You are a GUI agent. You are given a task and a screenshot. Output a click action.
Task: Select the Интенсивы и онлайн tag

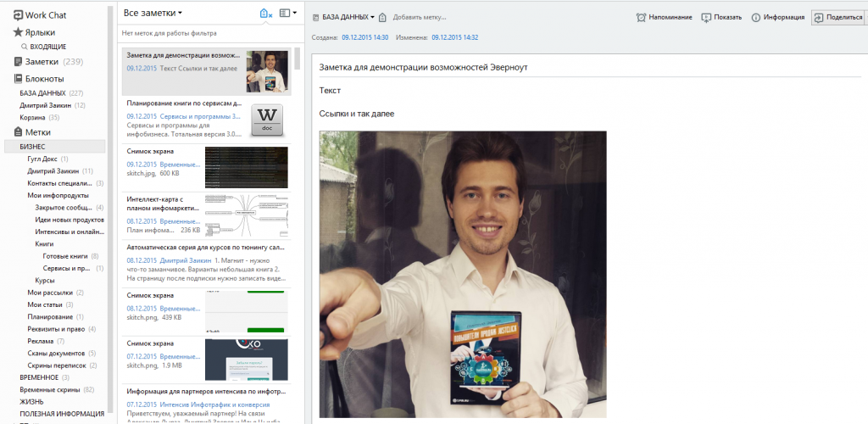[70, 232]
